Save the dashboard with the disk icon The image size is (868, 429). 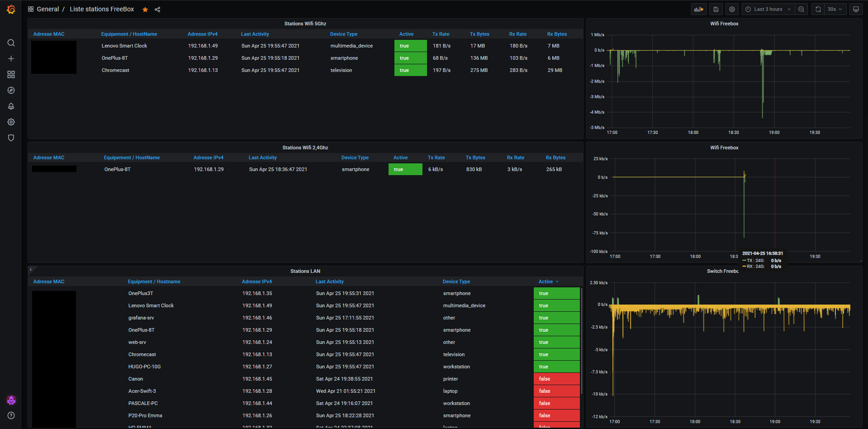tap(716, 9)
